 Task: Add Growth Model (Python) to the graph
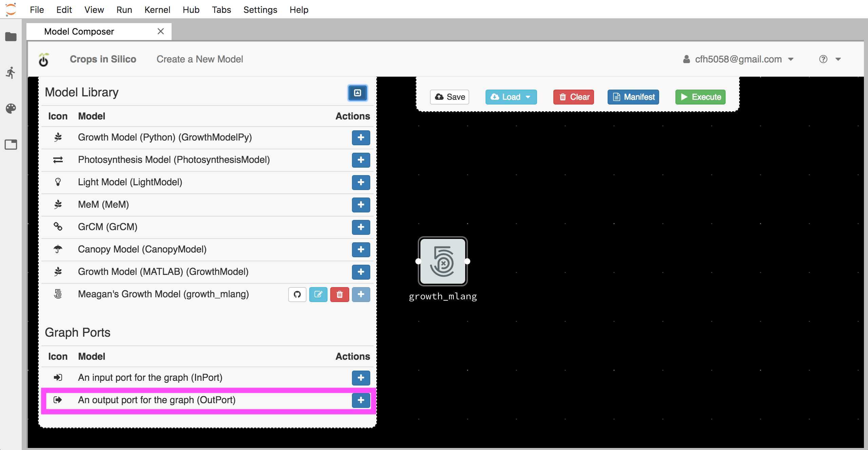(361, 137)
